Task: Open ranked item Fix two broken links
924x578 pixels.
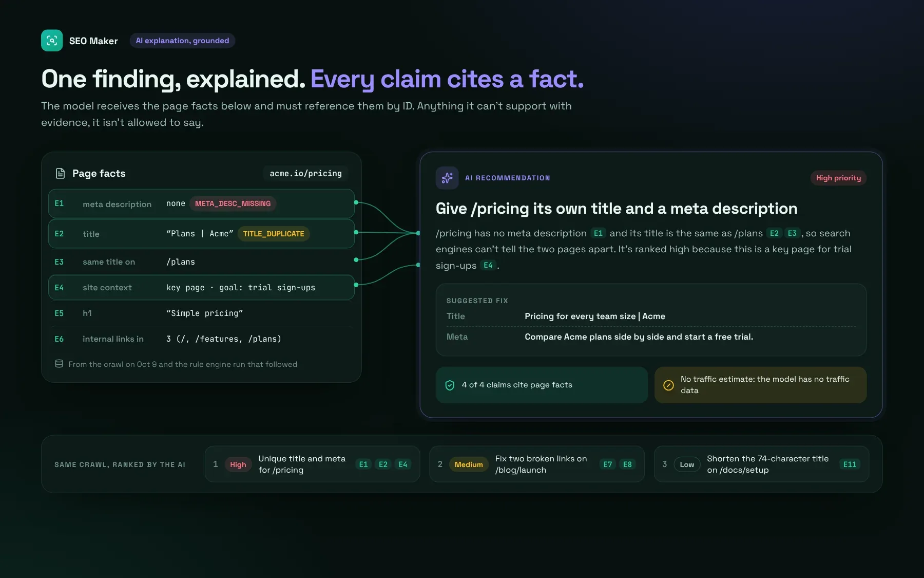Action: click(536, 464)
